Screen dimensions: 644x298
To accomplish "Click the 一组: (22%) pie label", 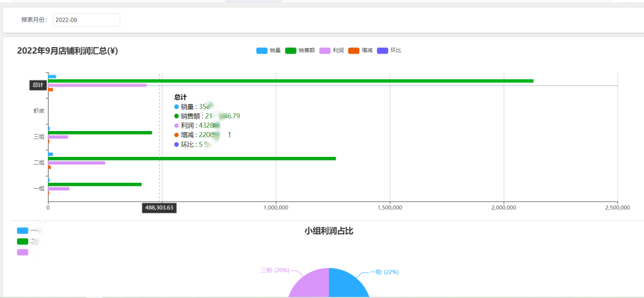I will (x=384, y=272).
